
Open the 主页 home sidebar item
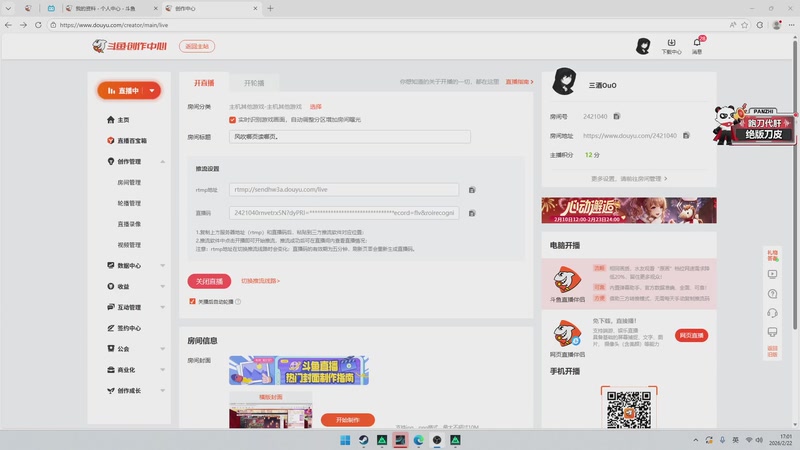coord(118,120)
